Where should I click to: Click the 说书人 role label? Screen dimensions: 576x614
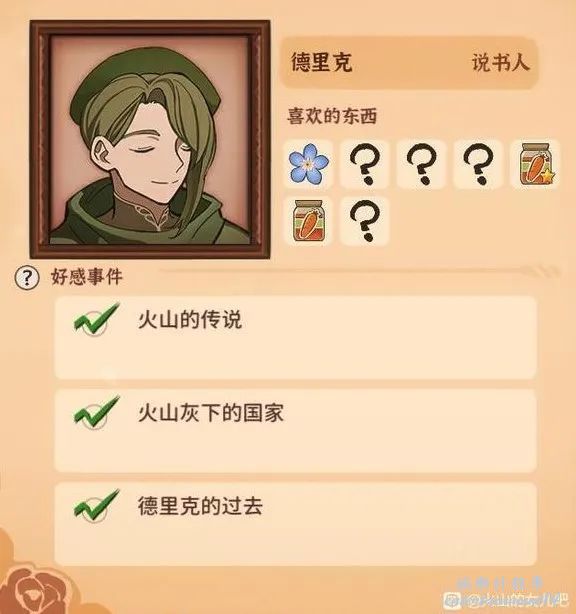click(x=501, y=63)
